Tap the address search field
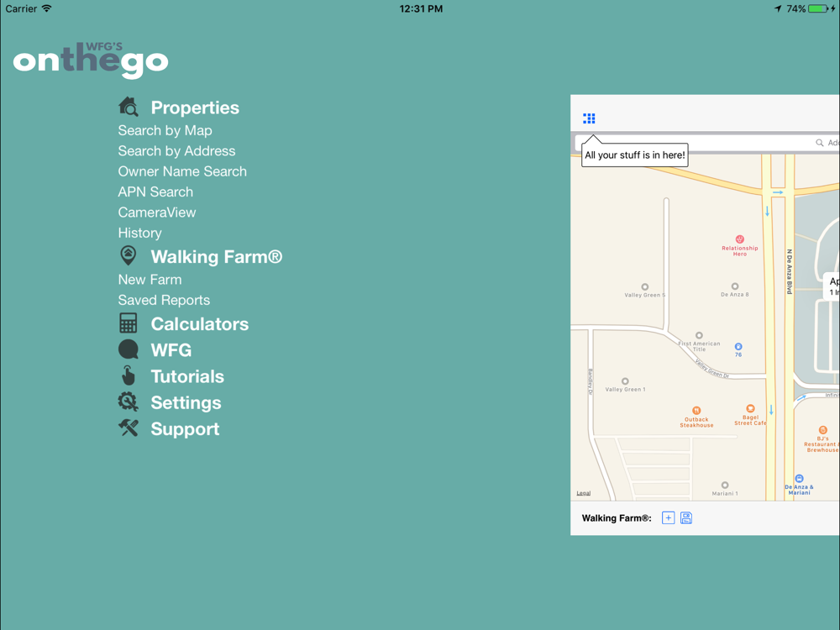840x630 pixels. point(707,143)
